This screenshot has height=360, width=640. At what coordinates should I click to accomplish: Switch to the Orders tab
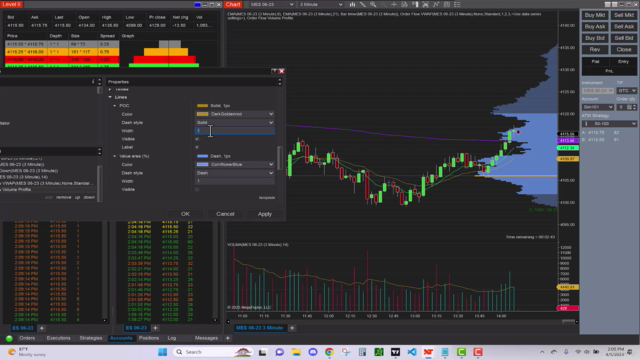tap(27, 338)
